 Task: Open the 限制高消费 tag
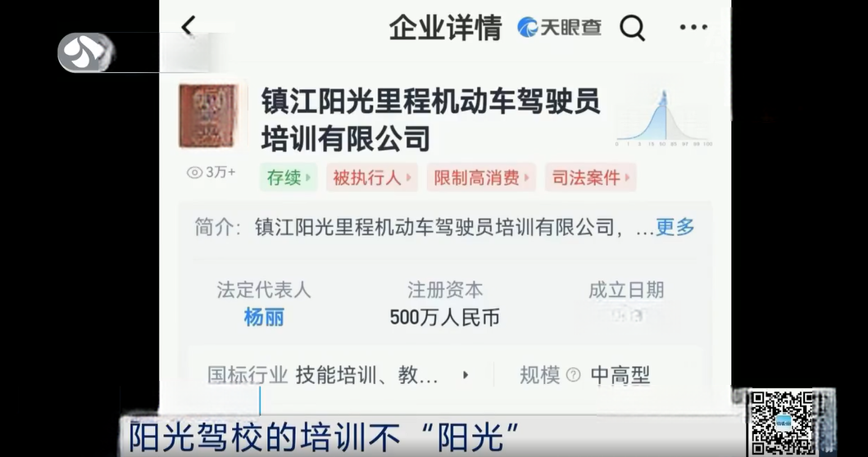[x=481, y=178]
